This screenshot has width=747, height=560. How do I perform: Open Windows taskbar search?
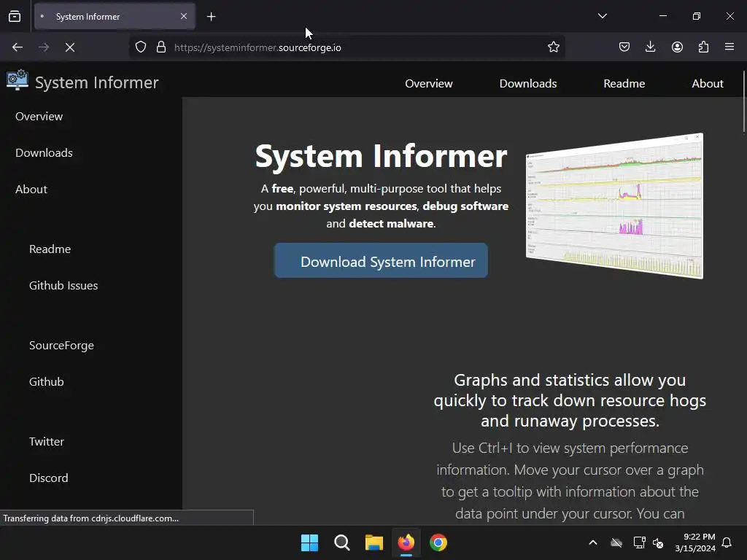341,542
